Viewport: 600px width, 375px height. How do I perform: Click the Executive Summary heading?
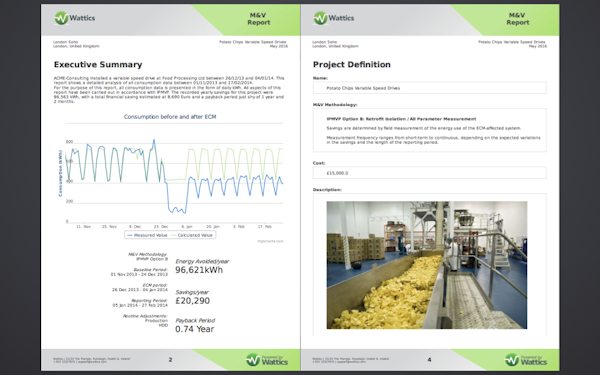point(98,65)
